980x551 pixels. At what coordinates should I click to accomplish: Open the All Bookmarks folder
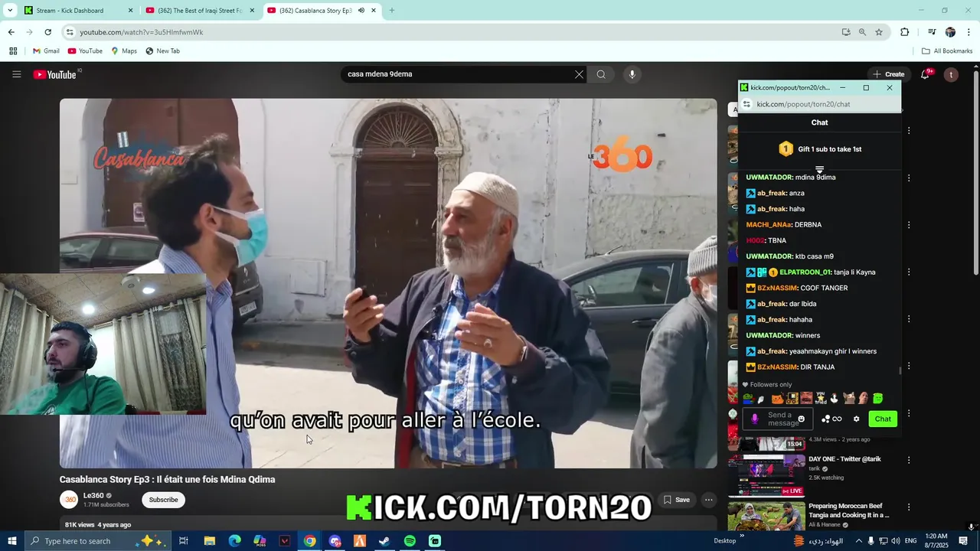pos(947,51)
